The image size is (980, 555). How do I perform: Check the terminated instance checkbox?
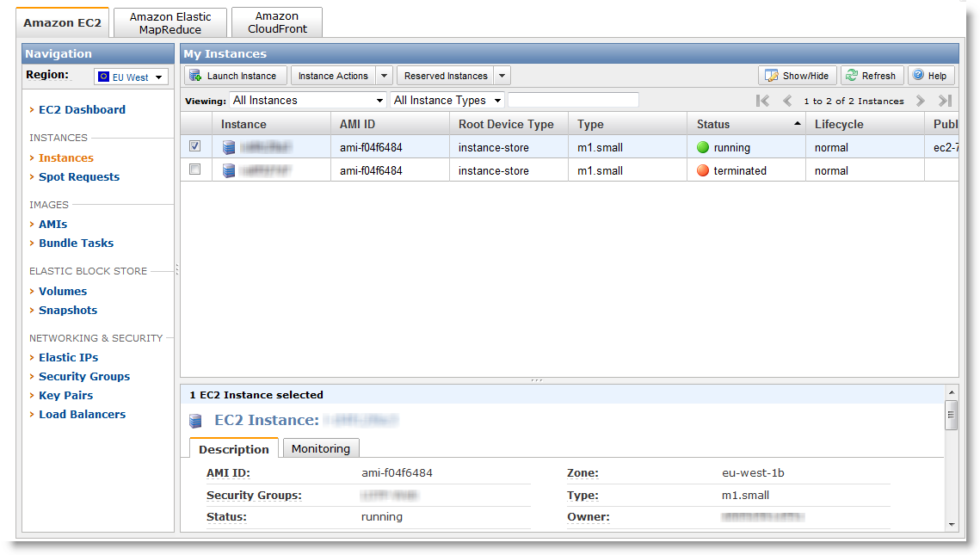click(195, 170)
